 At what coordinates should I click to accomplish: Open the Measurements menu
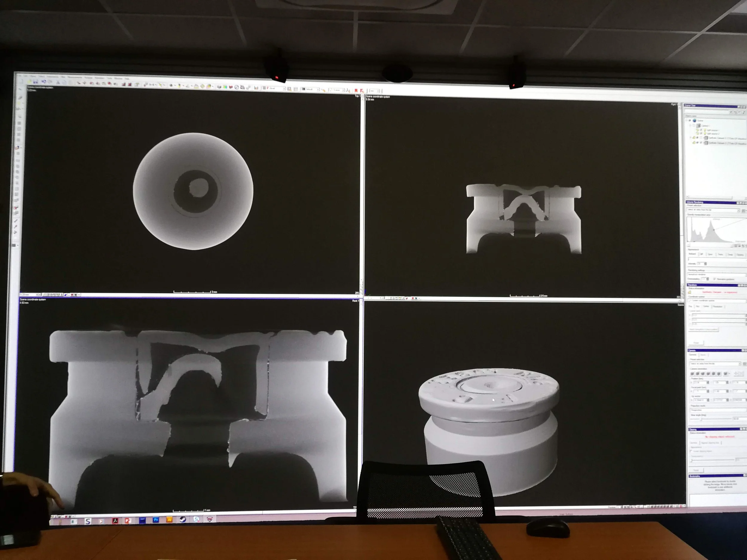pyautogui.click(x=75, y=78)
